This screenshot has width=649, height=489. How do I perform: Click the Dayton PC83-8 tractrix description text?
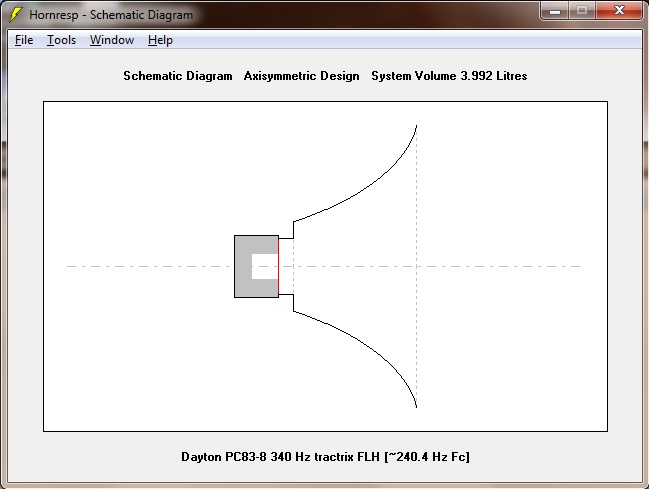(325, 457)
